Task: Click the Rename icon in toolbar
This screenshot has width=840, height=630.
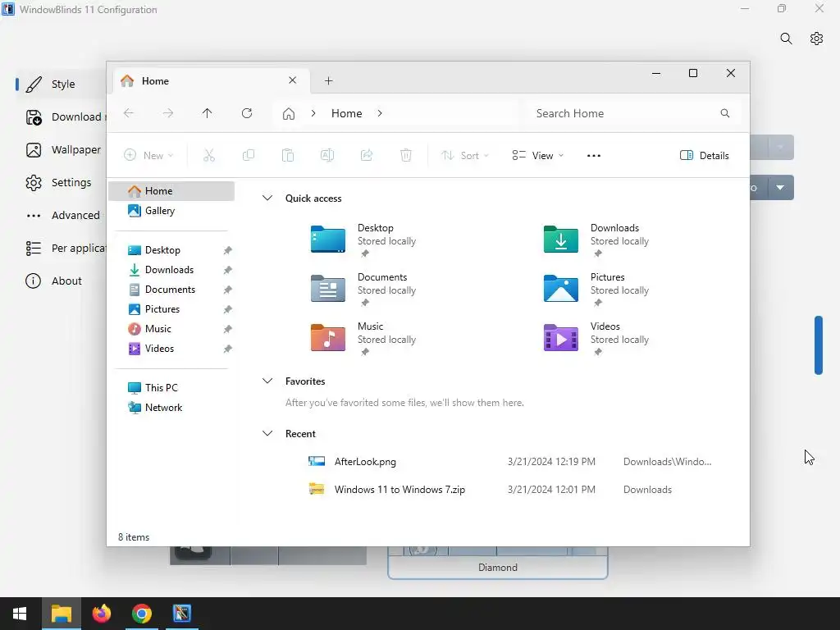Action: (x=327, y=155)
